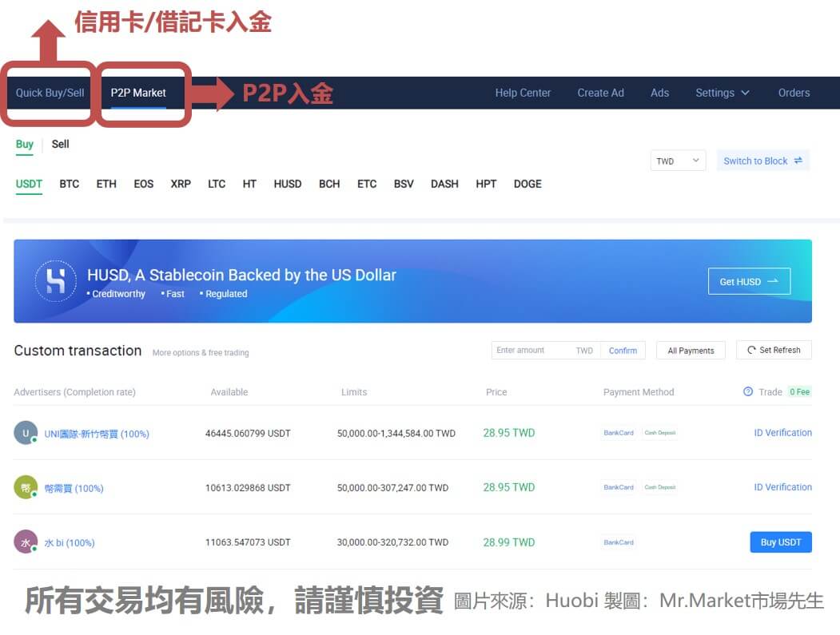
Task: Click the 11063.547073 USDT available amount
Action: coord(248,542)
